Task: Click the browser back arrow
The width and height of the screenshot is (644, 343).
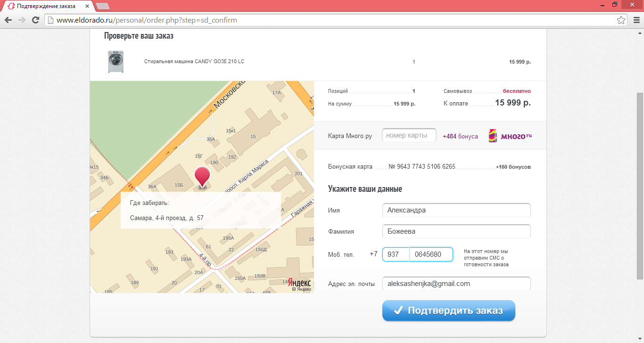Action: [x=8, y=20]
